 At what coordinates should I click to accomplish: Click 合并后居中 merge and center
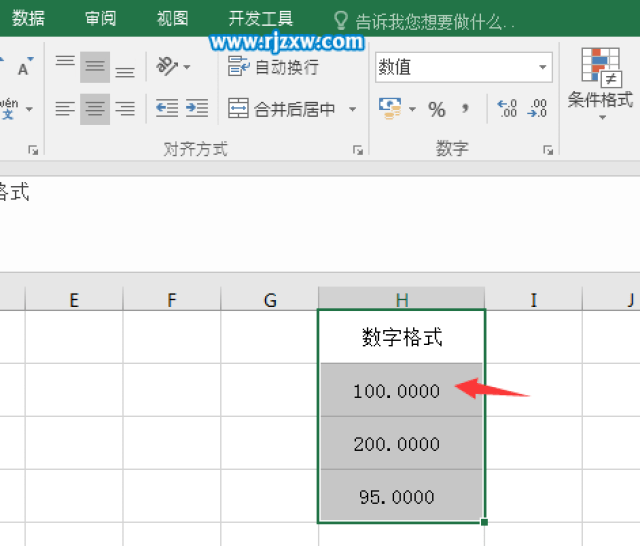(282, 109)
